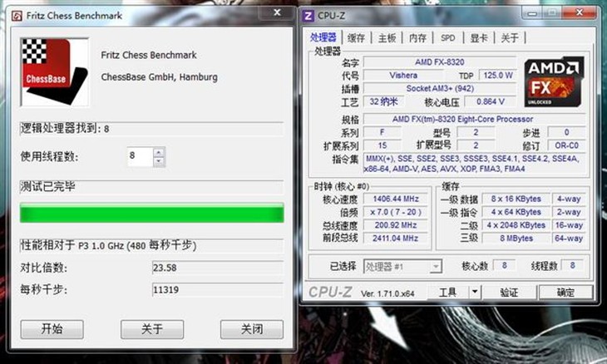Click the AMD FX Unlocked logo

coord(554,82)
